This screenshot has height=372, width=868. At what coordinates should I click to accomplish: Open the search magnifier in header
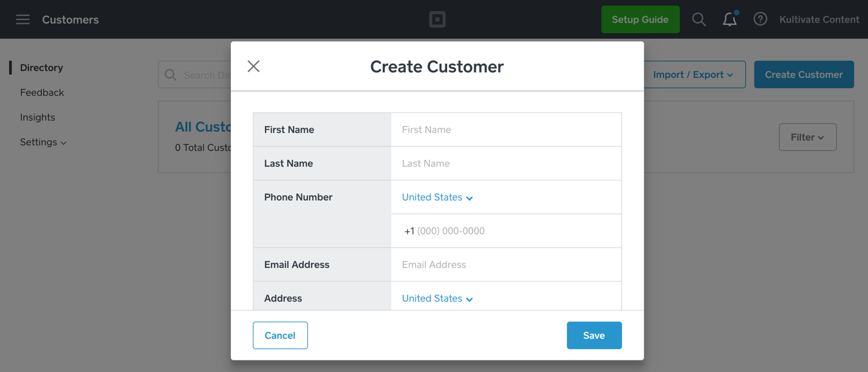pyautogui.click(x=699, y=19)
